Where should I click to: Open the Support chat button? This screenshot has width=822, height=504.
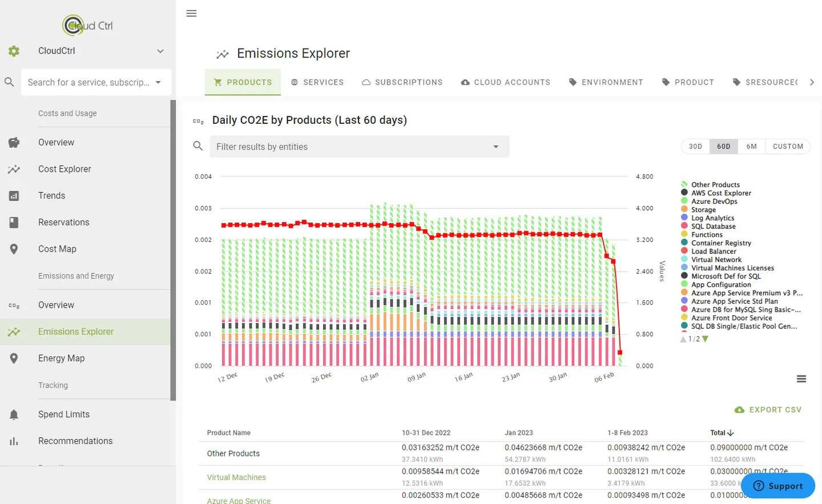click(778, 486)
